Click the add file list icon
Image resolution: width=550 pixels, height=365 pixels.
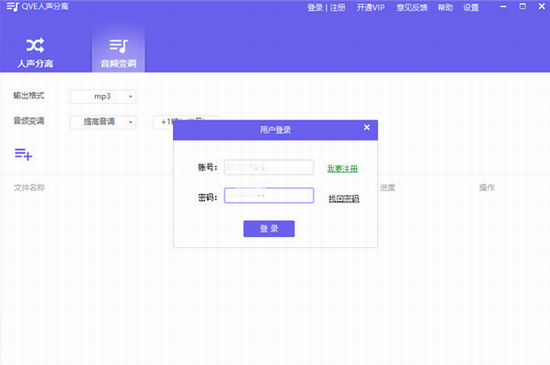point(23,154)
